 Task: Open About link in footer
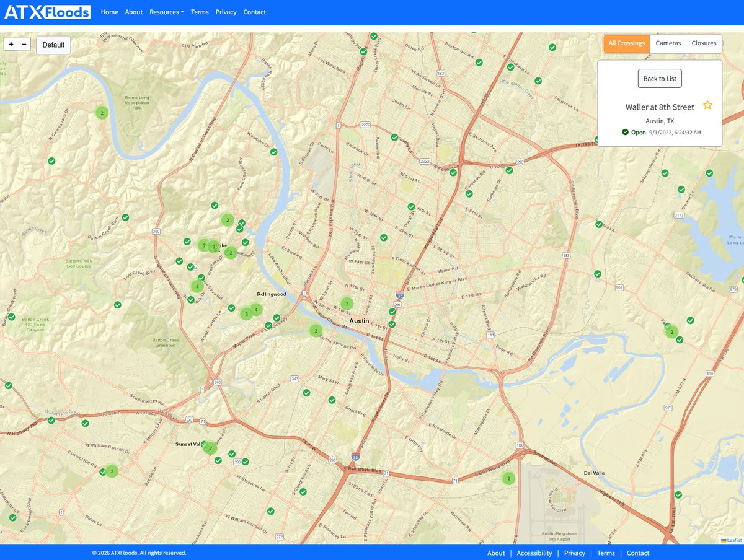496,553
